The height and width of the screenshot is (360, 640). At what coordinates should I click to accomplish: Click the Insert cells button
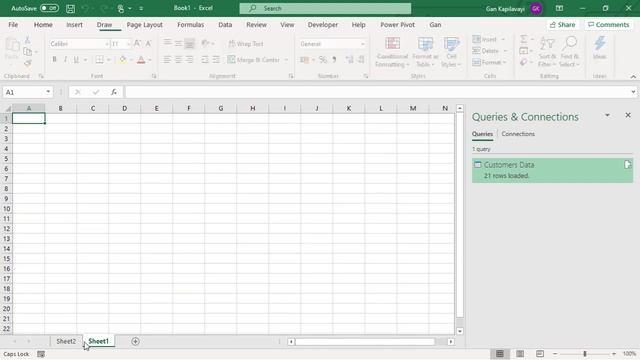click(x=489, y=39)
